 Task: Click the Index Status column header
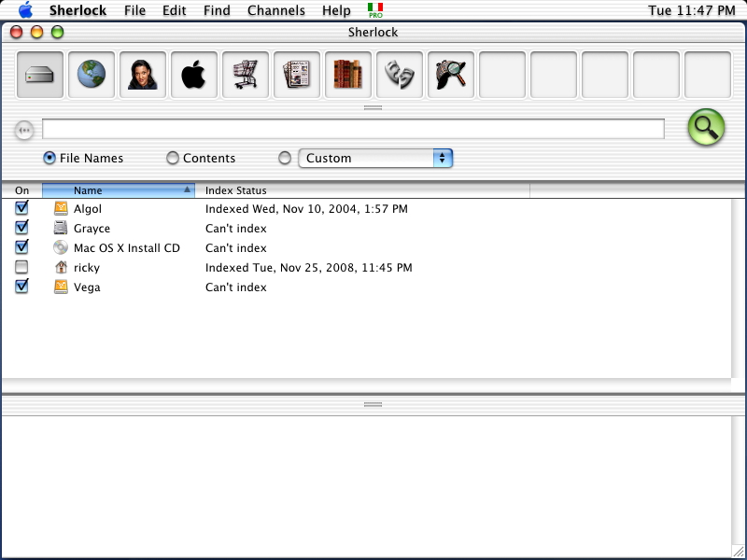click(364, 190)
